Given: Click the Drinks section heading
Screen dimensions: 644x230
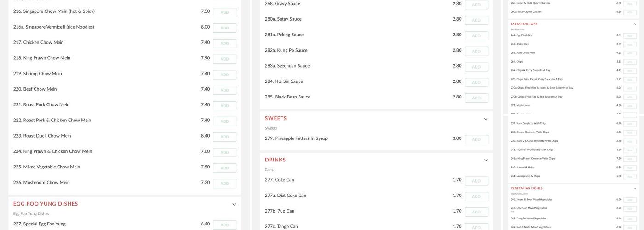Looking at the screenshot, I should click(x=275, y=160).
